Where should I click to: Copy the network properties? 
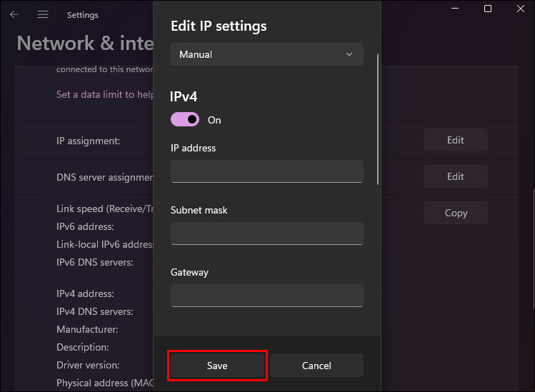[455, 213]
